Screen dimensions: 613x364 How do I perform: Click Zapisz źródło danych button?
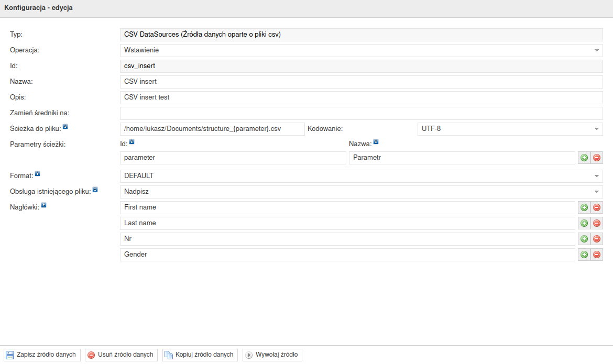42,355
